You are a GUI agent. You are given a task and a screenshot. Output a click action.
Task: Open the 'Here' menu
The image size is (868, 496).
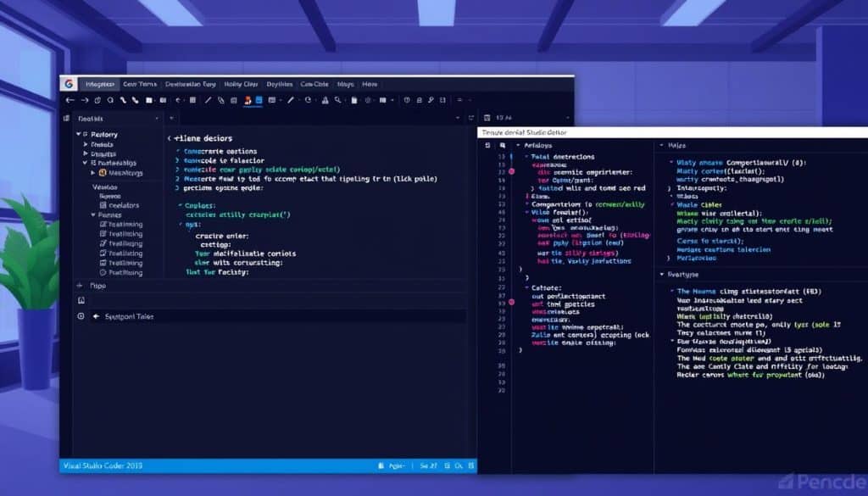[x=370, y=84]
